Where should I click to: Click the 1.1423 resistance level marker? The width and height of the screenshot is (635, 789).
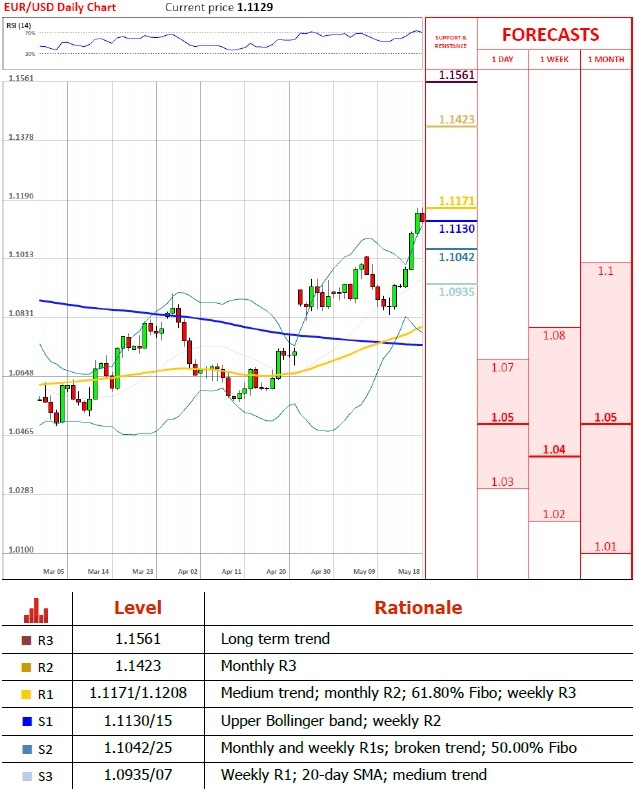[456, 119]
